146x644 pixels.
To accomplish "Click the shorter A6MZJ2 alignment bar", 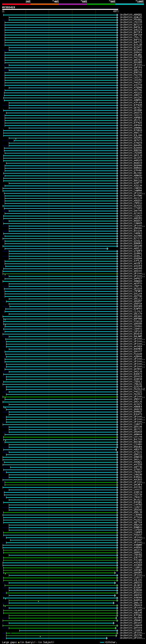I will tap(56, 249).
